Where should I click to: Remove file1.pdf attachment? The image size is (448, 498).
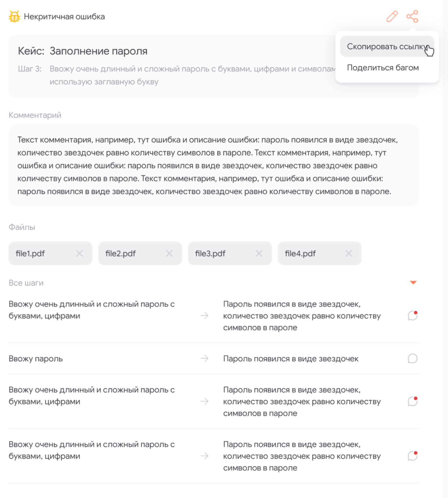pos(79,254)
